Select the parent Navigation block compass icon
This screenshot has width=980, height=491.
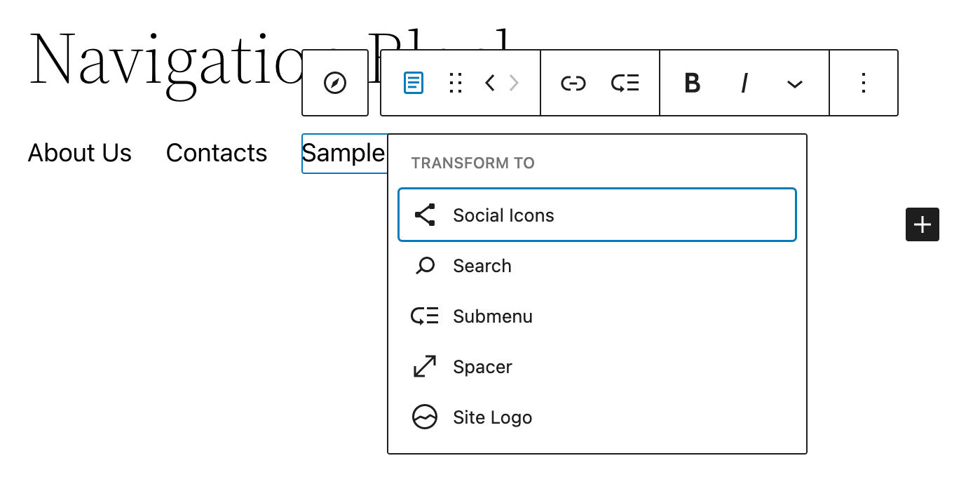pos(335,83)
